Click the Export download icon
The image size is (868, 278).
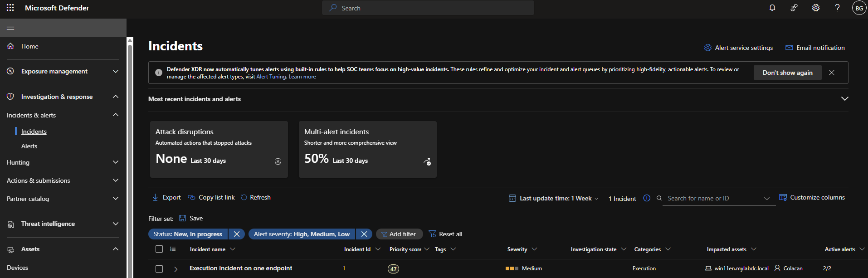click(x=155, y=197)
